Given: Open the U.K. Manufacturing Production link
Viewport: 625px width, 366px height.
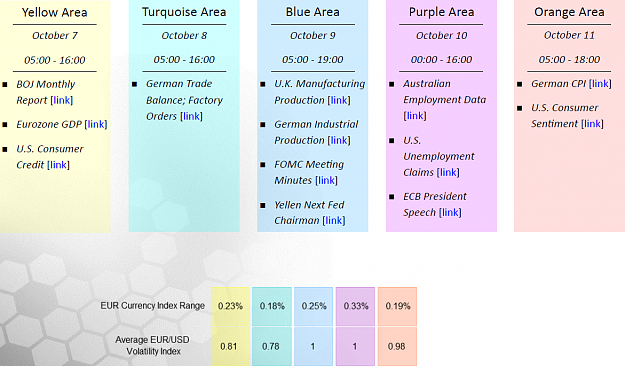Looking at the screenshot, I should 339,100.
